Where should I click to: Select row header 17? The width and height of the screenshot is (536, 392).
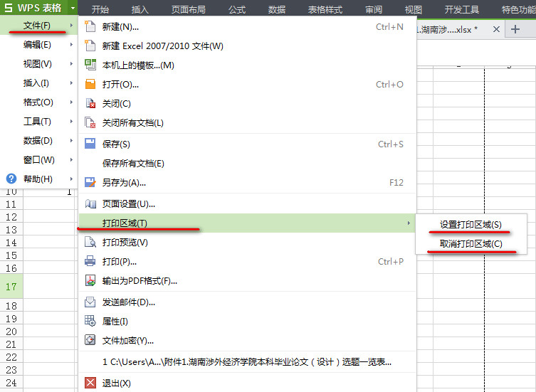click(11, 287)
